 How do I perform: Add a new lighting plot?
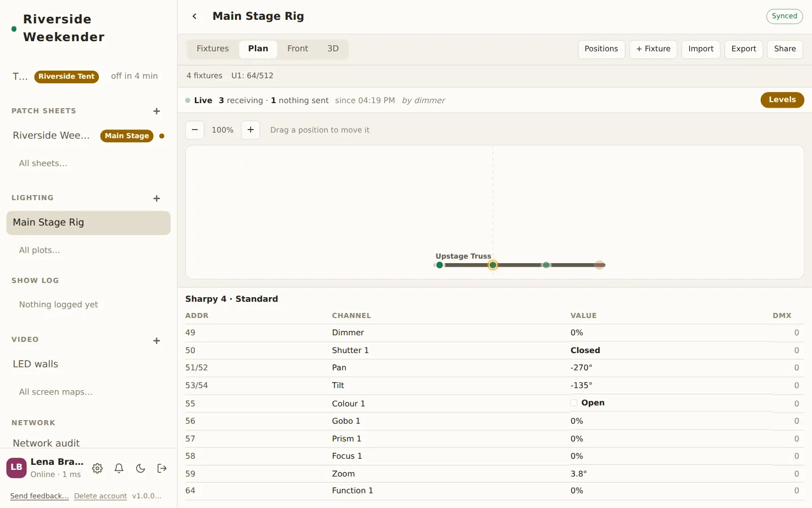156,198
